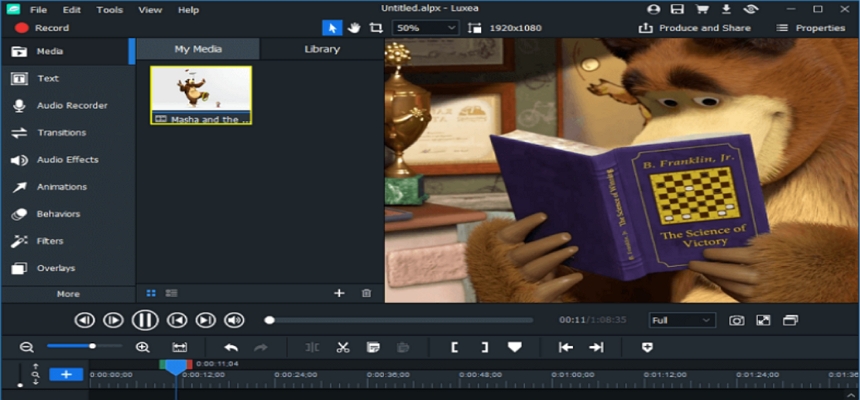Pause the video playback
This screenshot has width=860, height=400.
[145, 320]
